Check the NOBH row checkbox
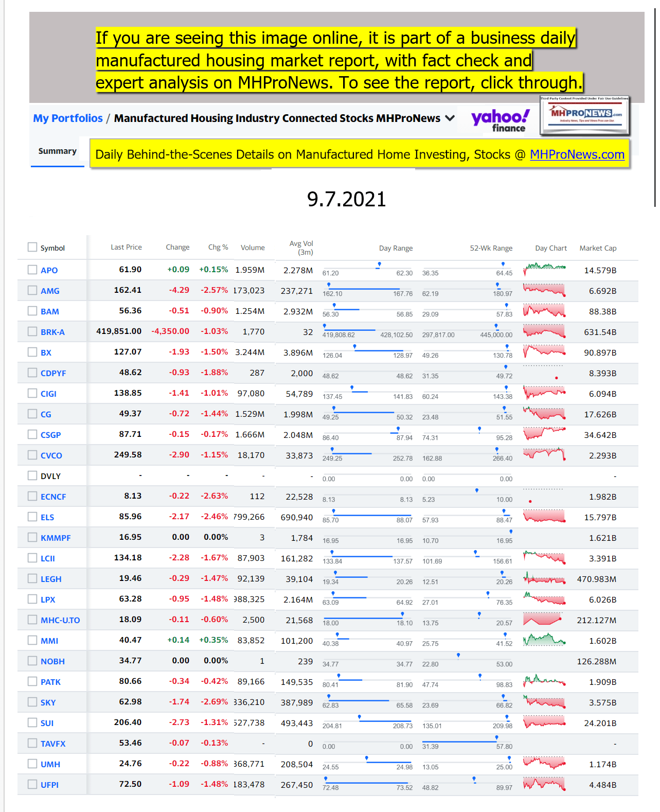This screenshot has height=812, width=660. point(32,661)
